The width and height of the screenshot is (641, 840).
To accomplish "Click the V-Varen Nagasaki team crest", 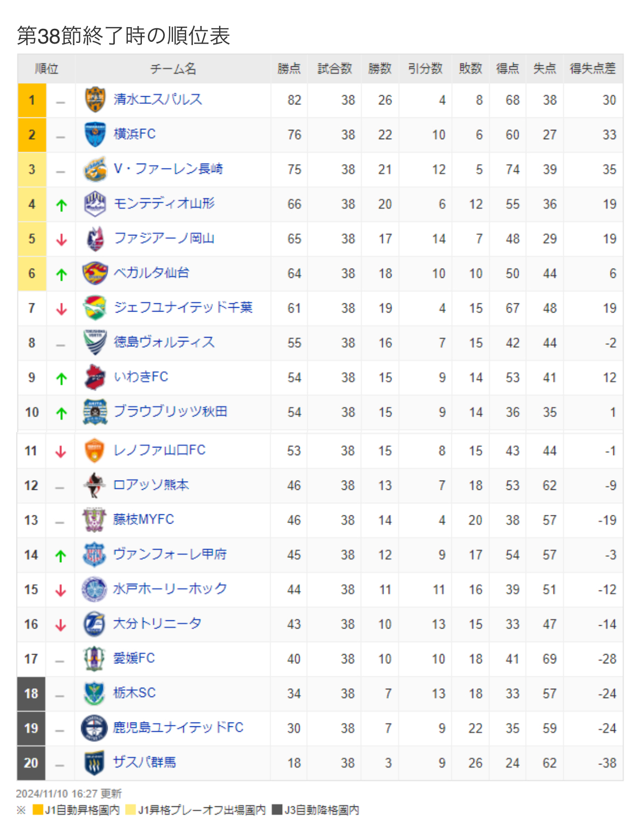I will point(95,170).
